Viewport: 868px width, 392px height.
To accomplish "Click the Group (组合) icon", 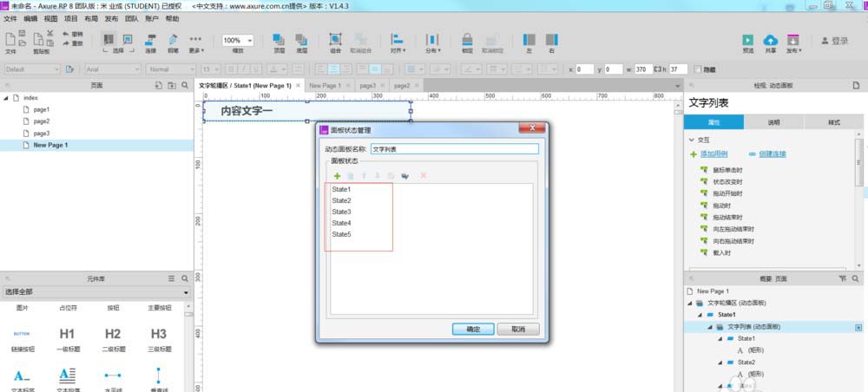I will tap(335, 40).
